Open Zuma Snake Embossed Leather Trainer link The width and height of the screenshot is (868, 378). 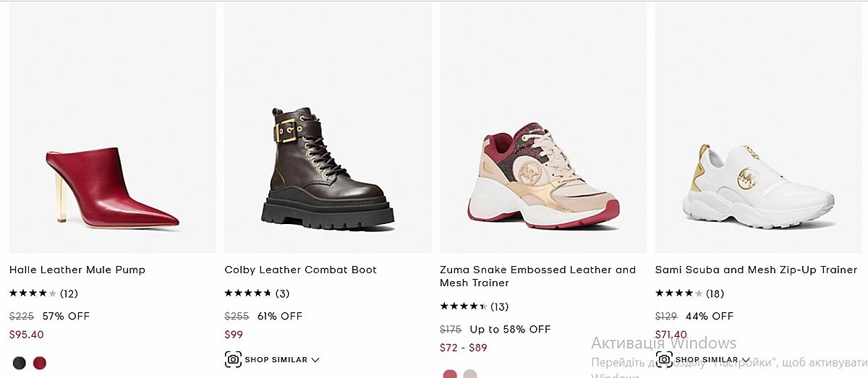click(x=537, y=276)
